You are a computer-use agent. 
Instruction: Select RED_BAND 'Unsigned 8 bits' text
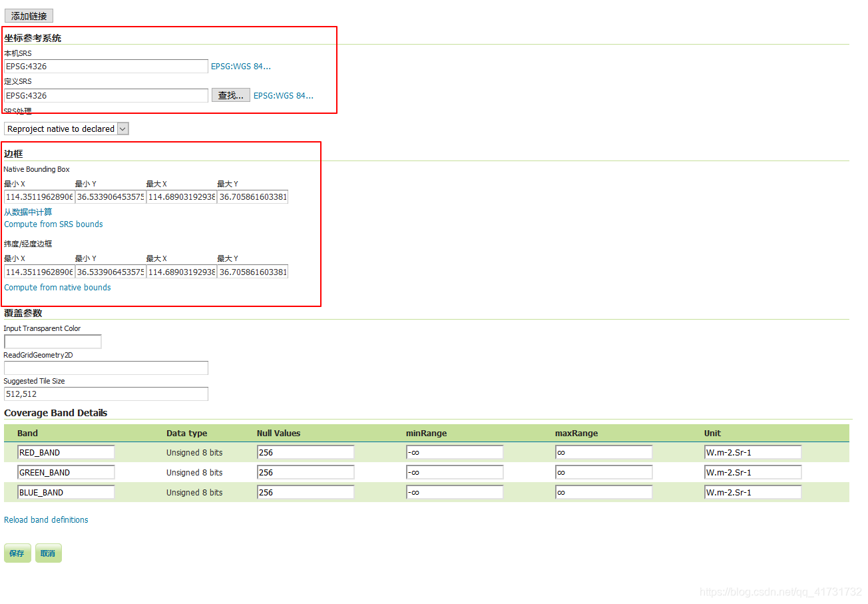point(194,453)
